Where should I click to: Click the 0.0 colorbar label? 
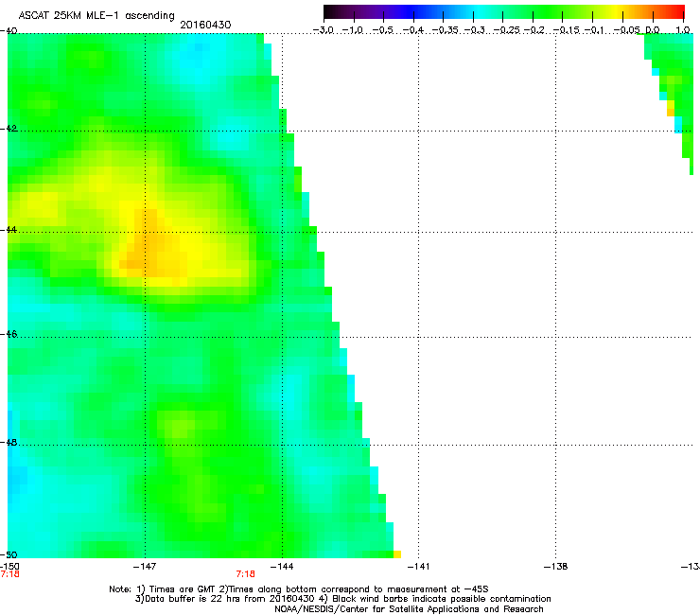[x=653, y=30]
